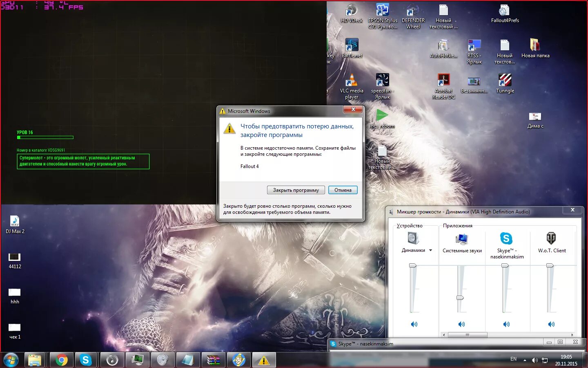Click the W.o.T. Client icon in mixer
Image resolution: width=588 pixels, height=368 pixels.
pyautogui.click(x=551, y=238)
